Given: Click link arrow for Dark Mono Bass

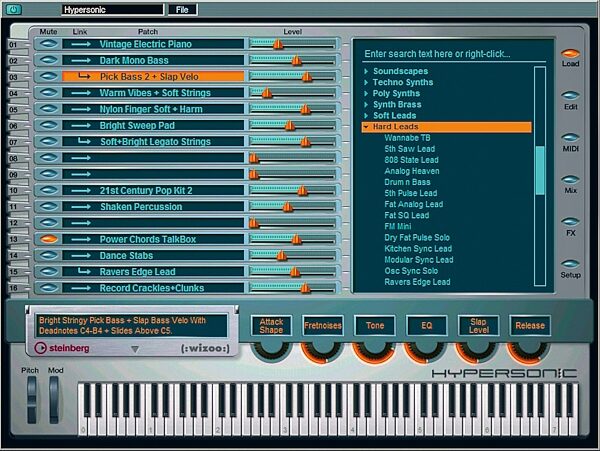Looking at the screenshot, I should point(81,60).
